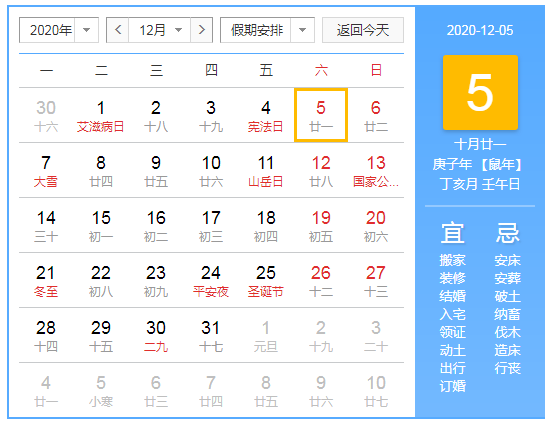Image resolution: width=553 pixels, height=425 pixels.
Task: Select December 4 宪法日
Action: (x=266, y=115)
